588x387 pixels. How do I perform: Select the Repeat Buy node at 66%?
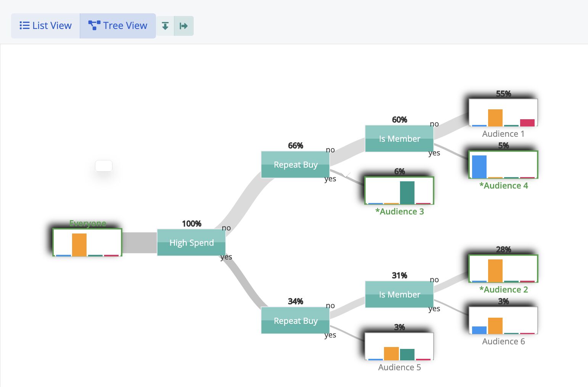(x=296, y=165)
